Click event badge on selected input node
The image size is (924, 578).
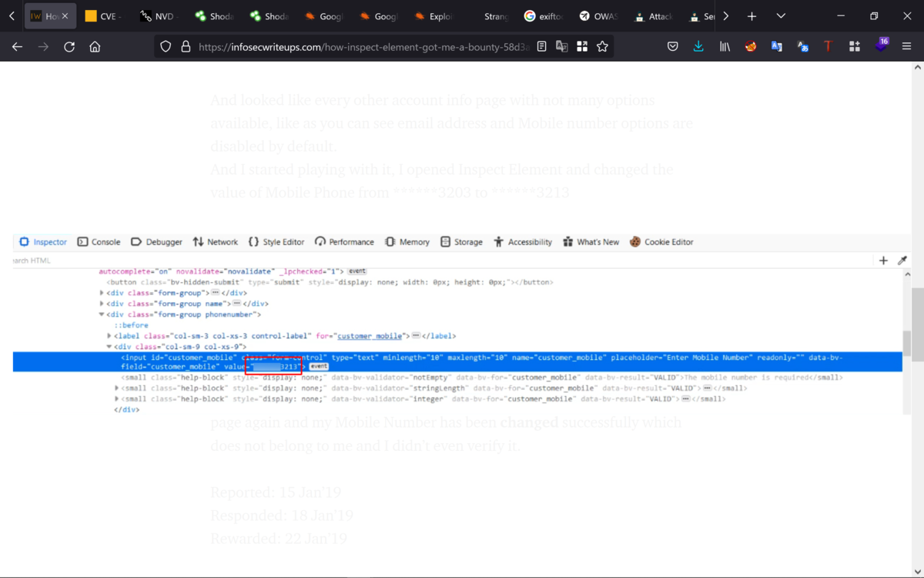point(319,367)
